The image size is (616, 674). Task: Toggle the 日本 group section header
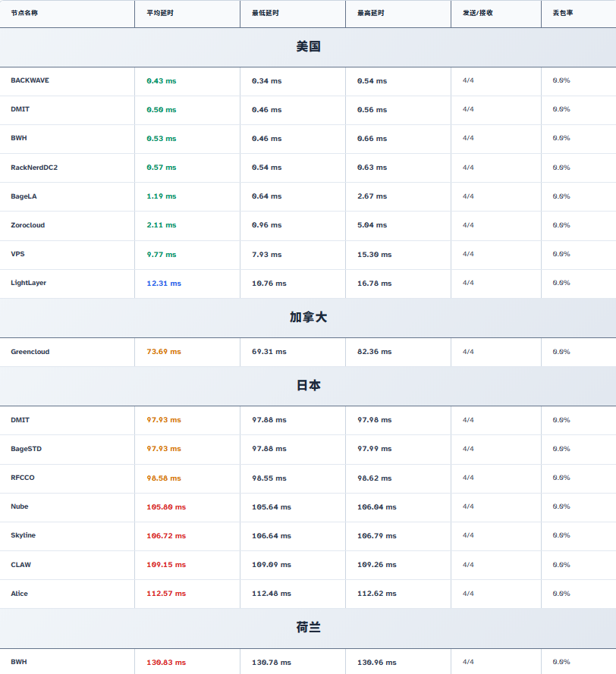(x=308, y=386)
